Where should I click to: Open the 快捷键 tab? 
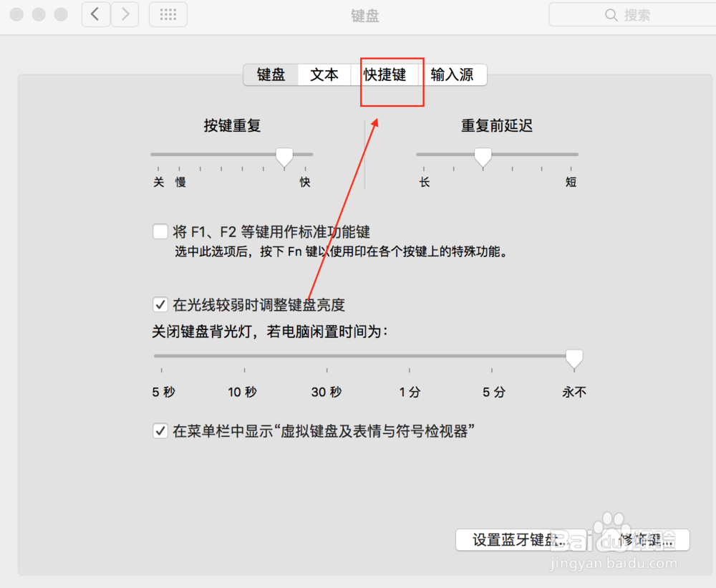pyautogui.click(x=385, y=74)
